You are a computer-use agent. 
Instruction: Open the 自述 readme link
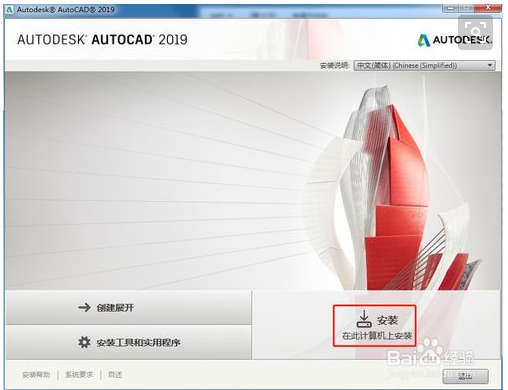115,375
